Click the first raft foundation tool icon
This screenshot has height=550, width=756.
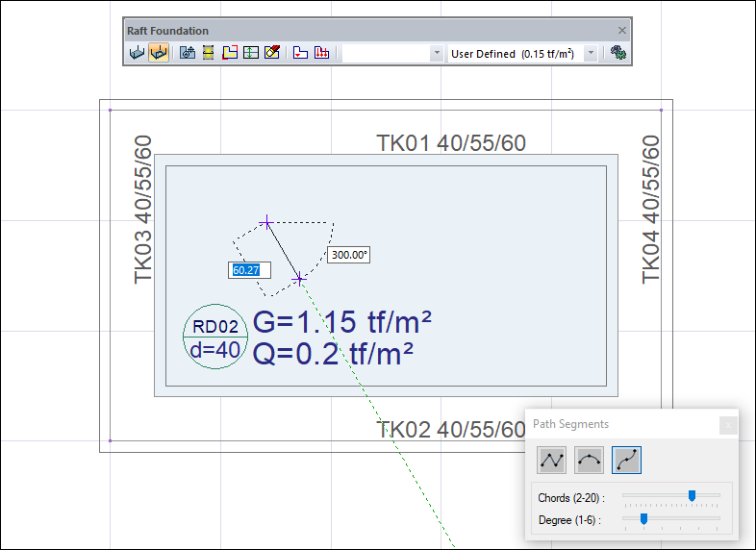point(137,54)
